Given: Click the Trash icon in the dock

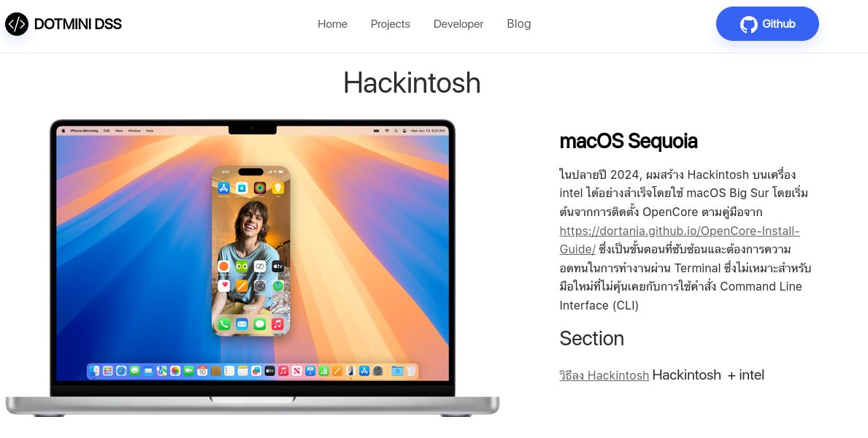Looking at the screenshot, I should 411,371.
